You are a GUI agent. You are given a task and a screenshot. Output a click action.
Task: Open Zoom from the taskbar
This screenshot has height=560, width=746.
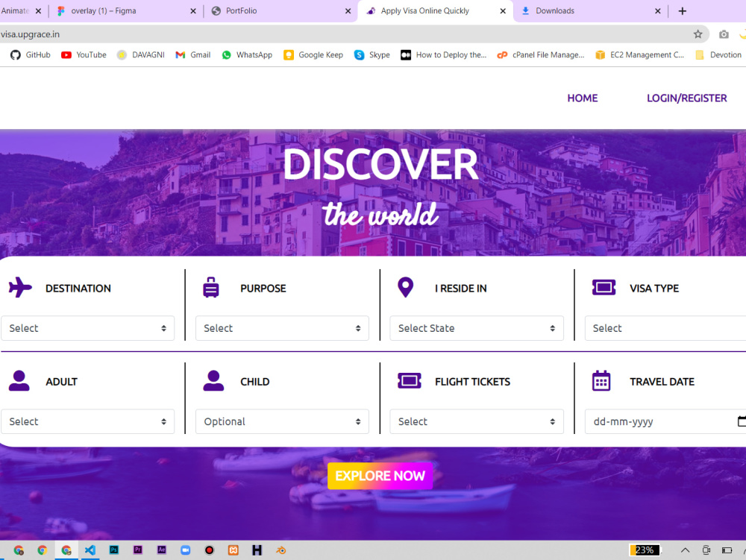[x=186, y=550]
